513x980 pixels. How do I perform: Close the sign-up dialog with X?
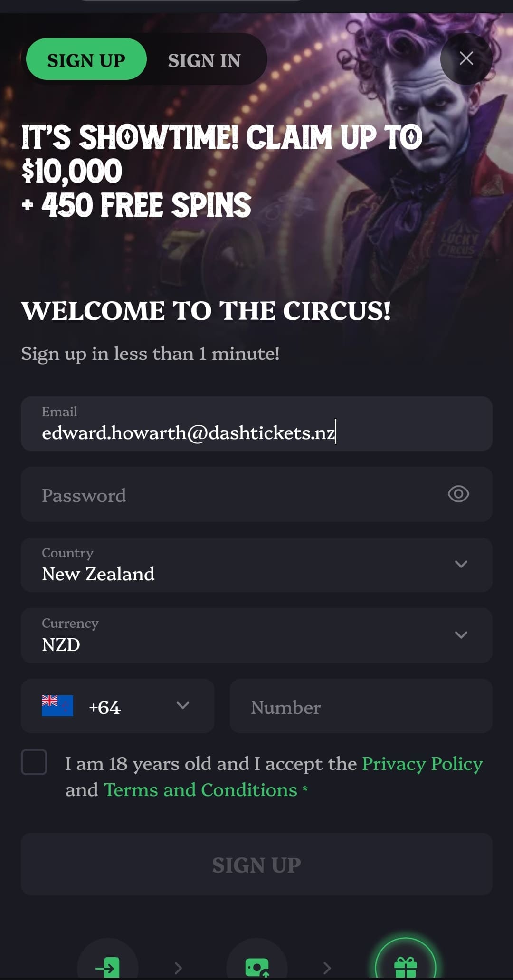pyautogui.click(x=466, y=58)
